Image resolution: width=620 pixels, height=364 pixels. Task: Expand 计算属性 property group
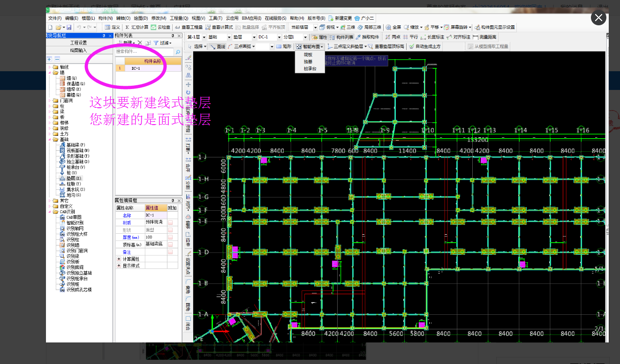119,259
